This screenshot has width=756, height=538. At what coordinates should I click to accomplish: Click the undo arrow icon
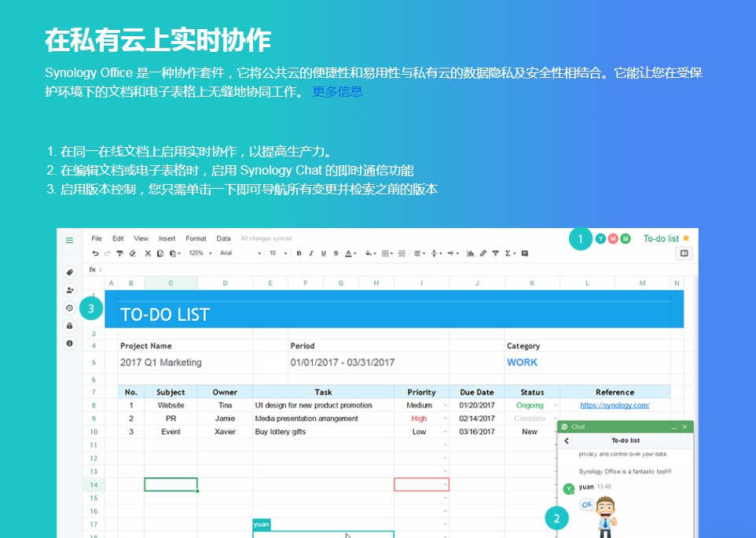tap(95, 253)
